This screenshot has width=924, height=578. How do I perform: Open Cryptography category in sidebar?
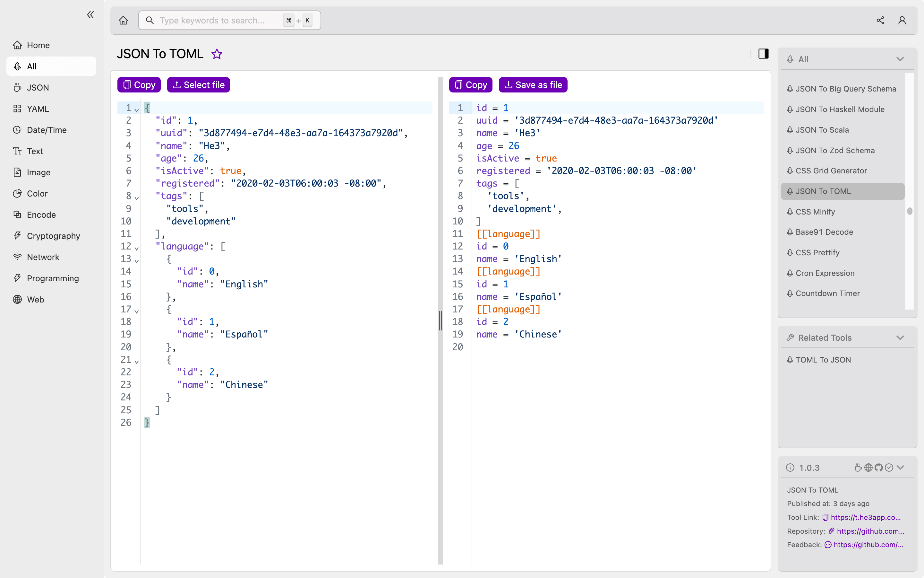pos(51,236)
